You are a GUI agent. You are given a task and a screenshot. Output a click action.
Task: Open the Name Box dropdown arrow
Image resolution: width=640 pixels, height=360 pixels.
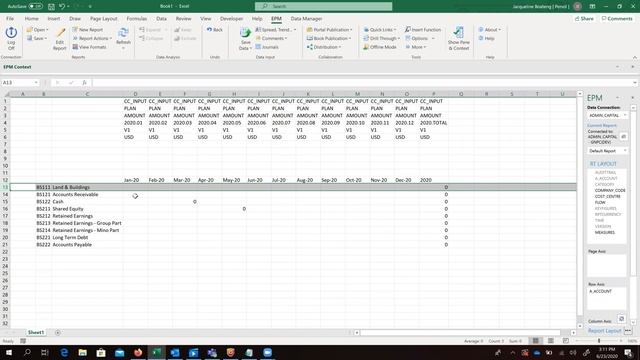pos(36,82)
